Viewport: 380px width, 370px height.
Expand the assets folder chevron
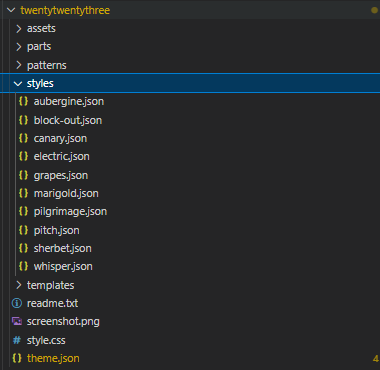tap(18, 29)
